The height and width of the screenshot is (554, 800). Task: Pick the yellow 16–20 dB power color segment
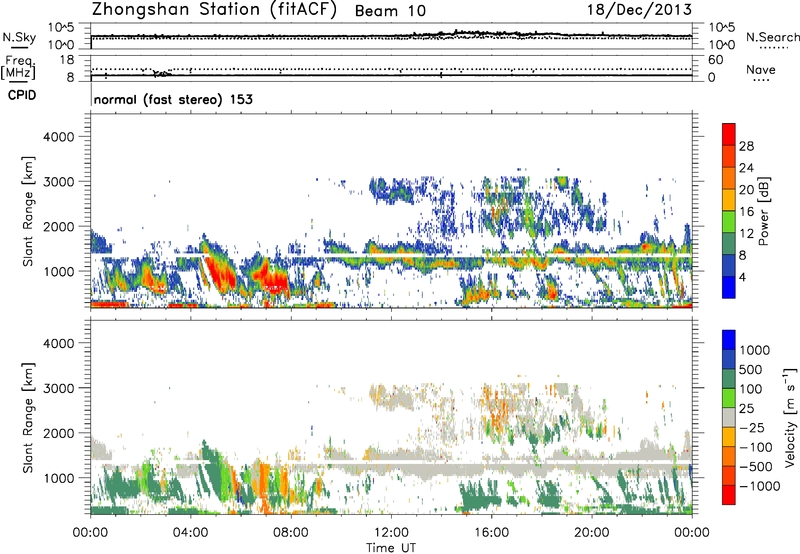(729, 200)
